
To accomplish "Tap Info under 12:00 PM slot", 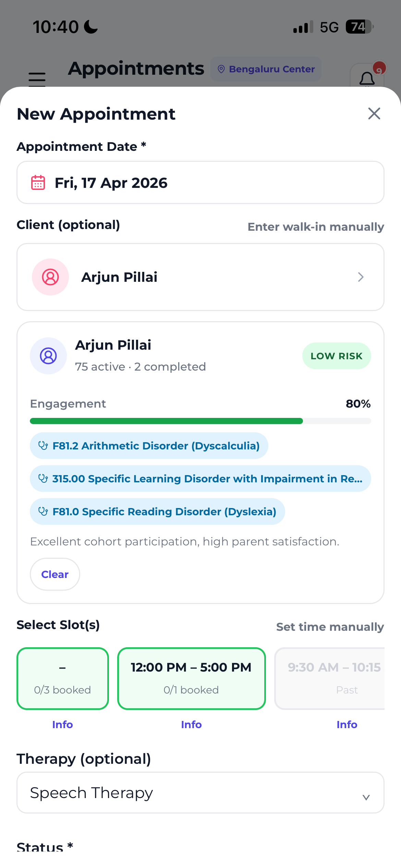I will (191, 724).
